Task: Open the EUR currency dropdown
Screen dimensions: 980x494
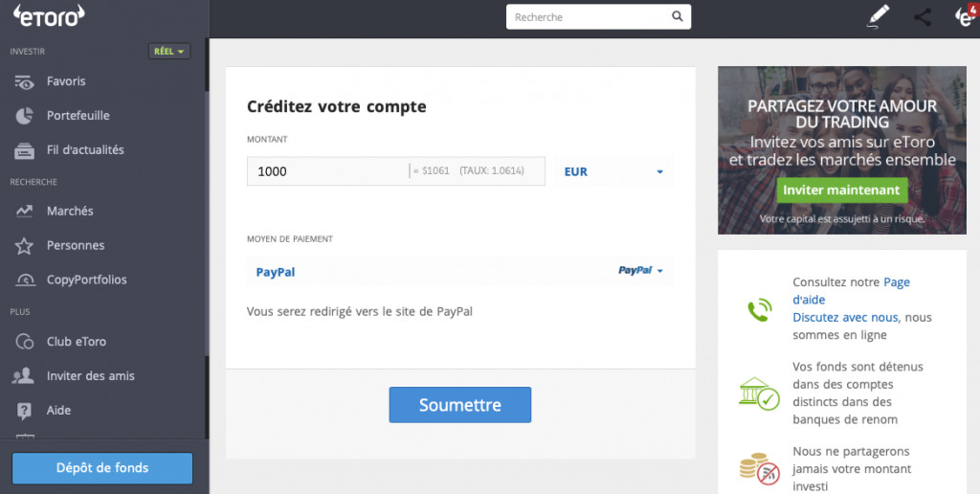Action: (613, 171)
